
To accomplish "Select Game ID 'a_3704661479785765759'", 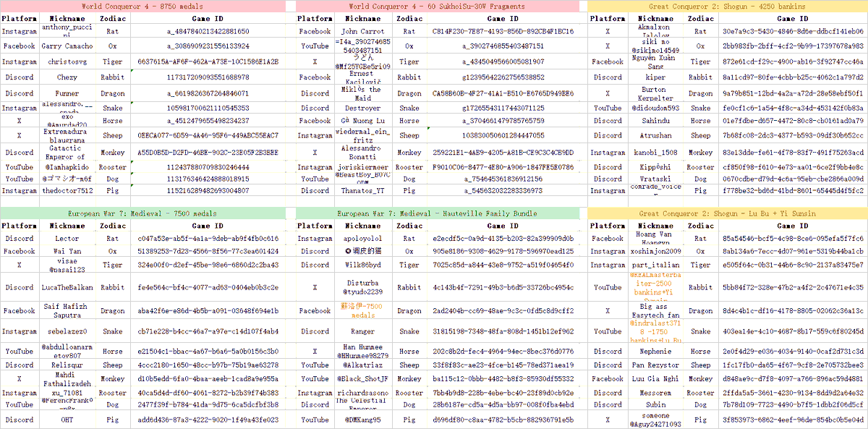I will point(503,121).
